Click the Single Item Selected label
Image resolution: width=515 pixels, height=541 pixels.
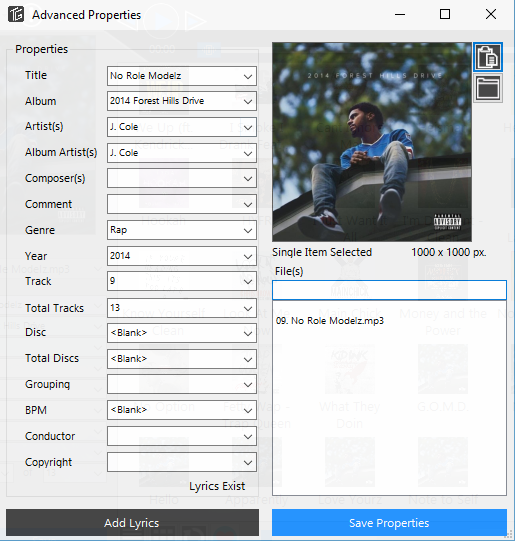click(x=322, y=252)
